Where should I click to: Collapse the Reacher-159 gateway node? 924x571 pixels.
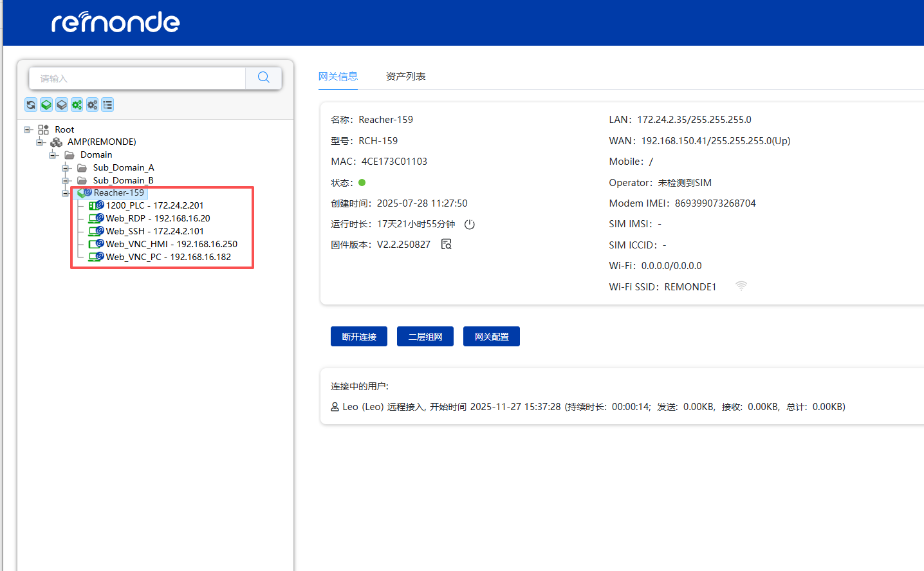[x=66, y=193]
